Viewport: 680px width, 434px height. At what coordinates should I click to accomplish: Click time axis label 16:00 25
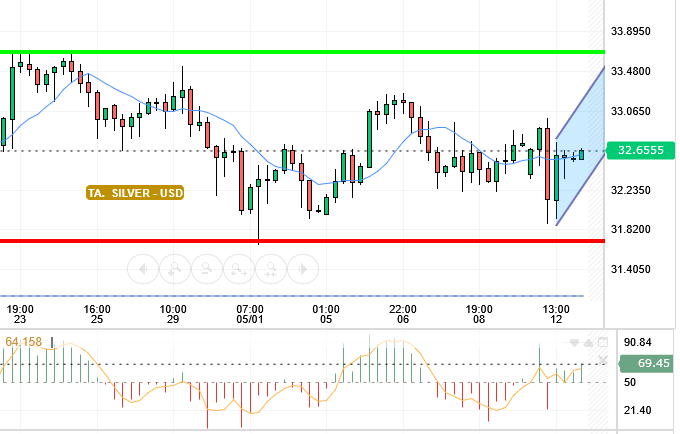97,314
